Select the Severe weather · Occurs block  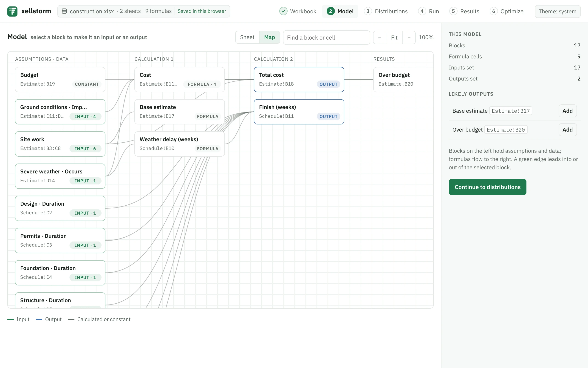pos(60,176)
